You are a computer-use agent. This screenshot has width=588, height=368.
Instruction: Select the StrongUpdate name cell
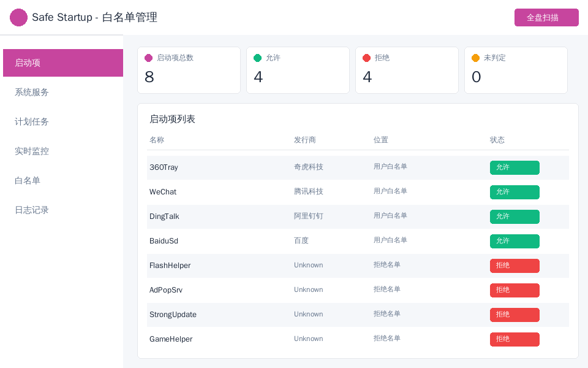(173, 315)
